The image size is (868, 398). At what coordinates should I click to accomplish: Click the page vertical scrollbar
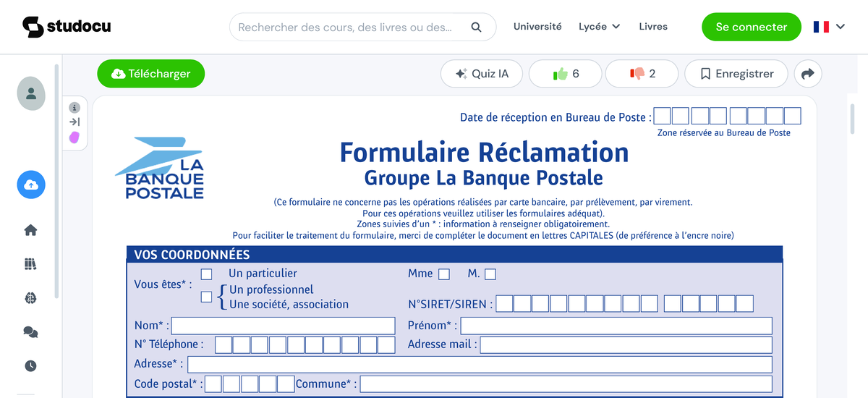pyautogui.click(x=852, y=119)
